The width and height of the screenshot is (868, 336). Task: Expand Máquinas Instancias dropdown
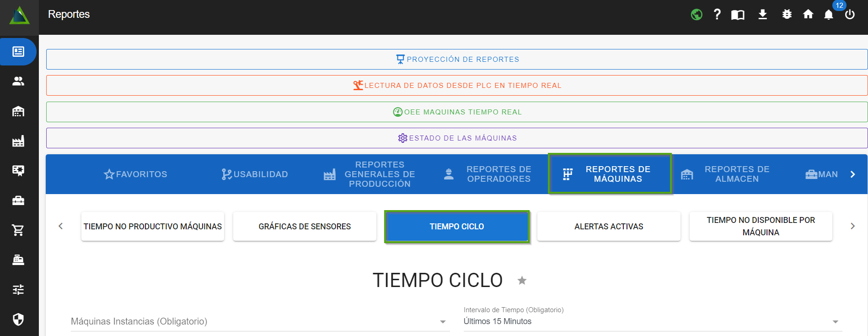pos(443,322)
